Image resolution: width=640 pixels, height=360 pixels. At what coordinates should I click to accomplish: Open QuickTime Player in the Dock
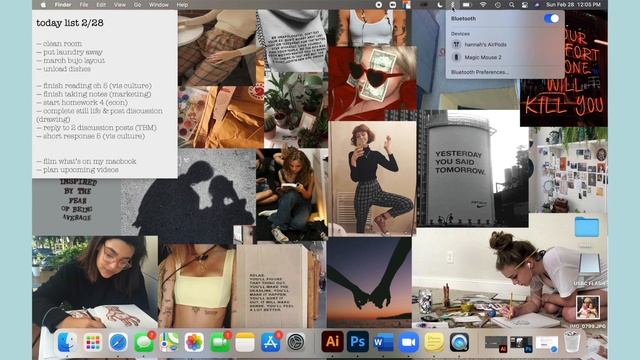point(459,342)
